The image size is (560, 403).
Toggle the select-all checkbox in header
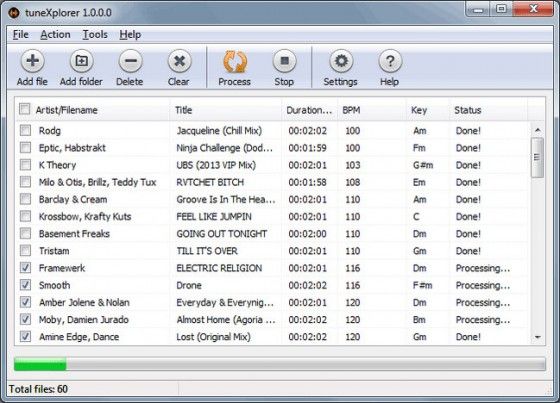pos(25,109)
